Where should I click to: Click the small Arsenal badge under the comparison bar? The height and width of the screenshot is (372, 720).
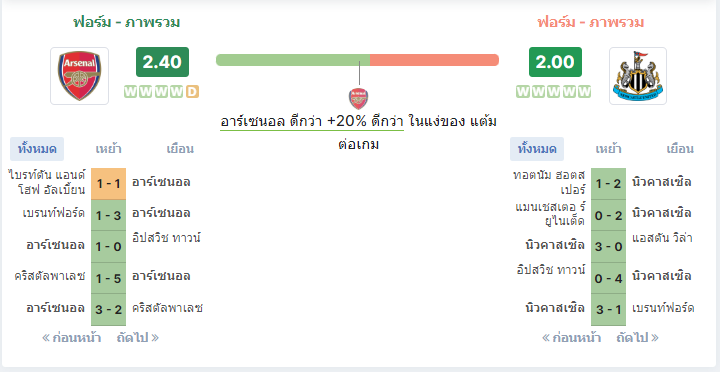click(358, 98)
